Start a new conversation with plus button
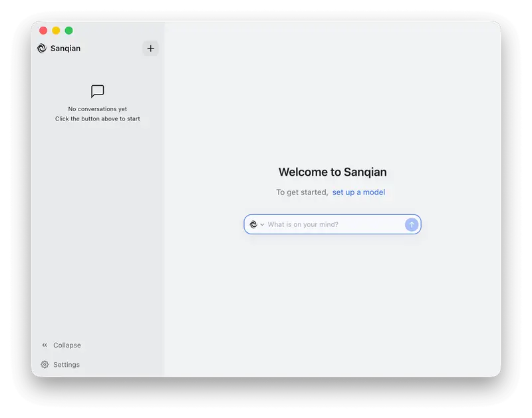The height and width of the screenshot is (418, 532). tap(150, 49)
